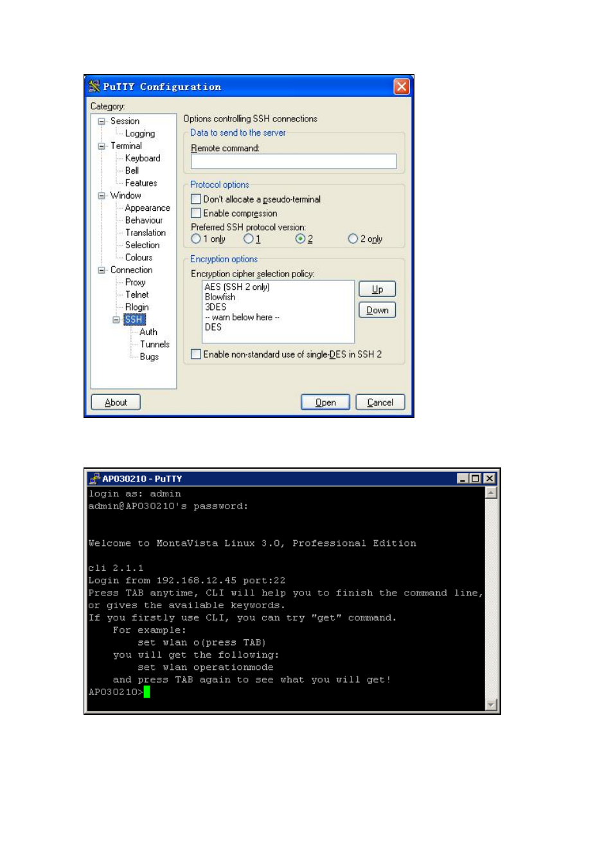Close the PuTTY Configuration dialog
The width and height of the screenshot is (613, 868).
pos(402,86)
